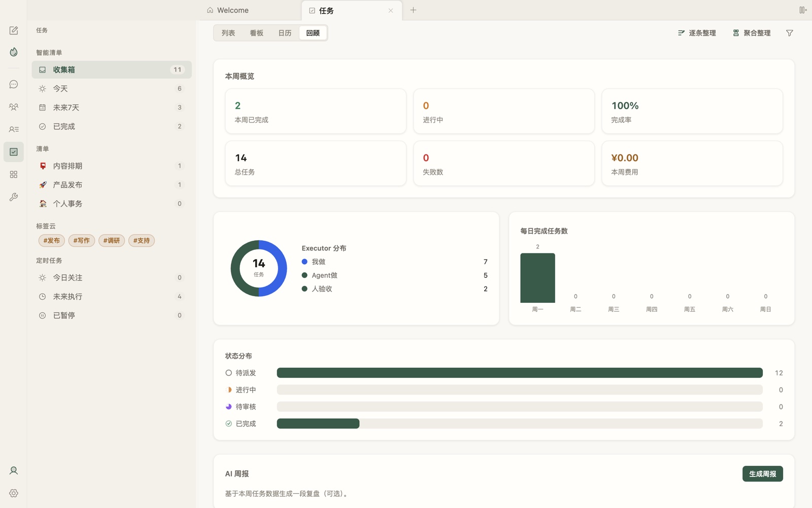Click the filter funnel icon
Viewport: 812px width, 508px height.
point(790,33)
